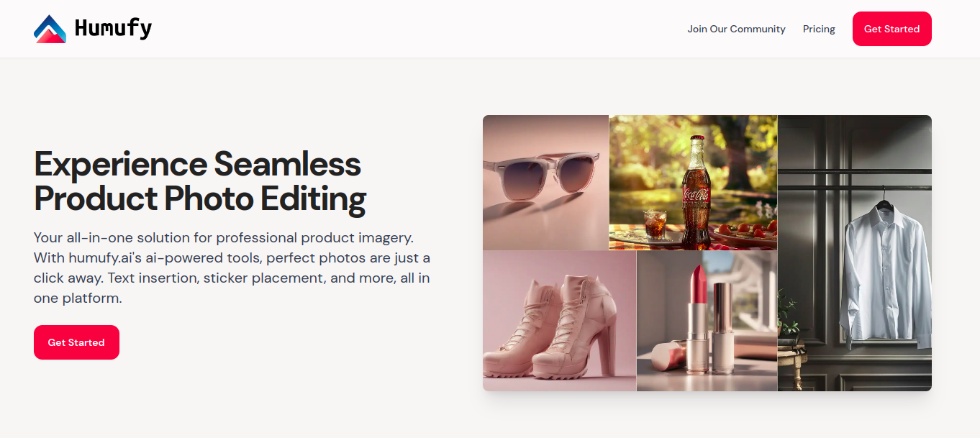This screenshot has height=438, width=980.
Task: Click Get Started below the description
Action: (x=76, y=342)
